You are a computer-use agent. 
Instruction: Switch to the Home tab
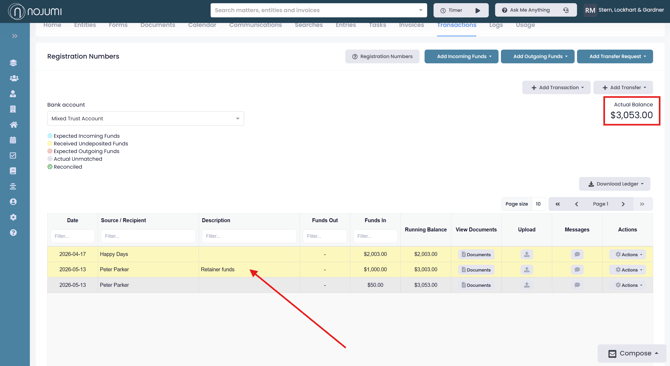point(52,25)
